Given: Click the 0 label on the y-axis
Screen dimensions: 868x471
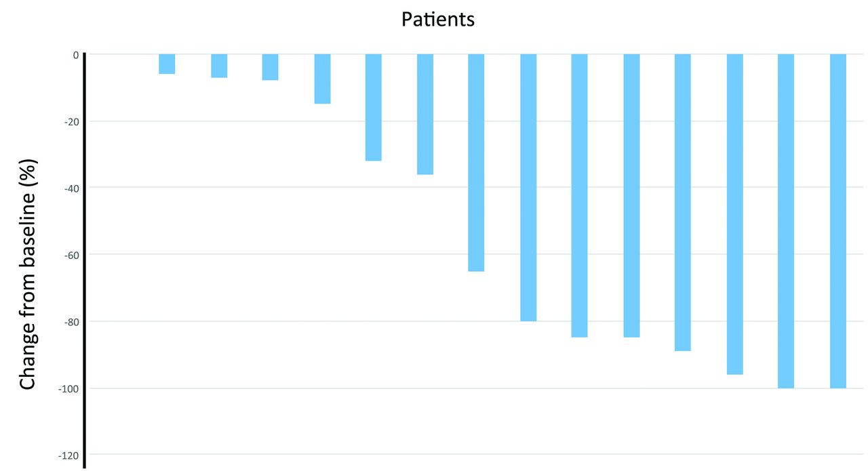Looking at the screenshot, I should tap(76, 55).
